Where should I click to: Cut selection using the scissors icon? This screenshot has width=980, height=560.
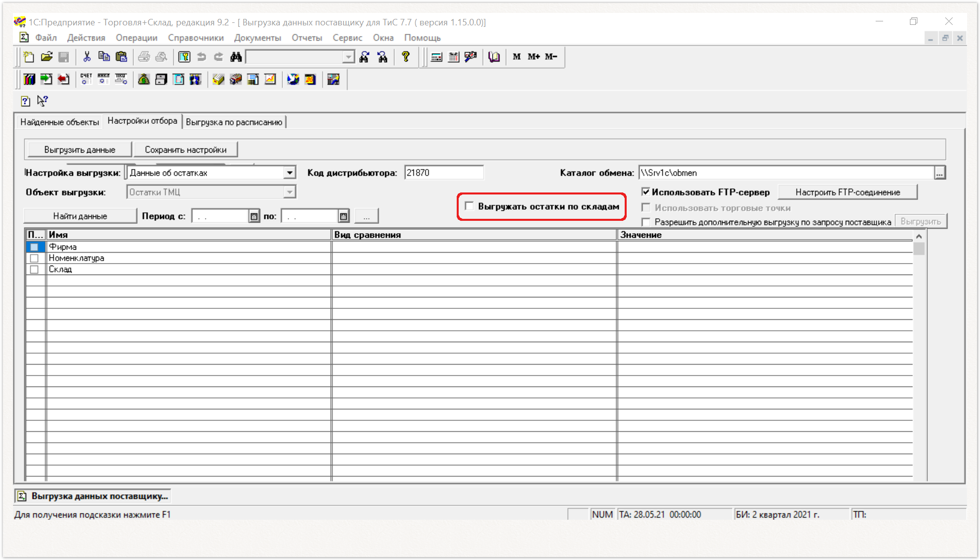pos(87,57)
